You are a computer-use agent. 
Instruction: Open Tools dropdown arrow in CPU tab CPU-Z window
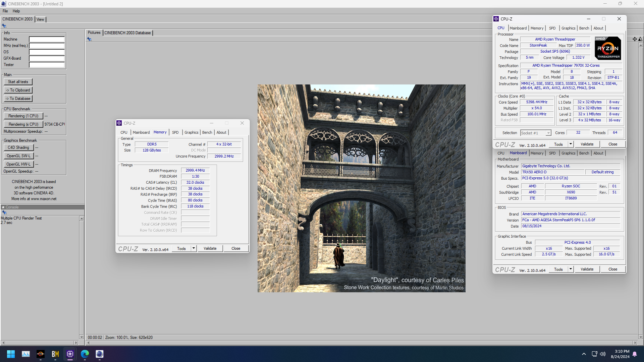pos(571,144)
